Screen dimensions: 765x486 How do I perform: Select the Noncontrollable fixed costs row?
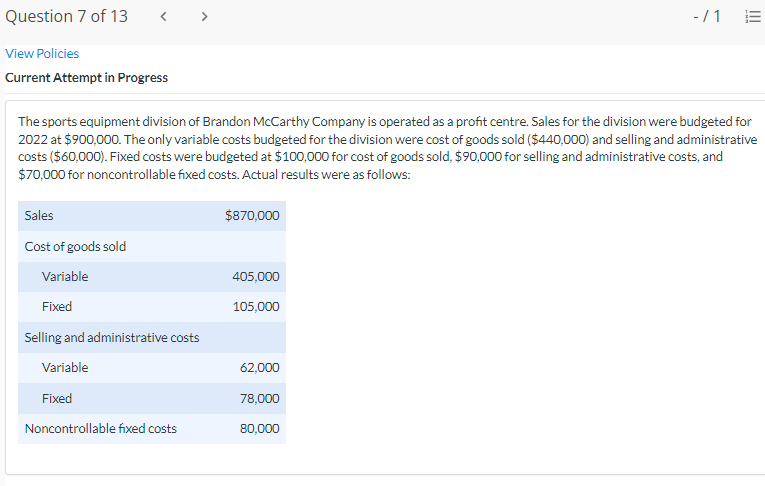point(100,429)
